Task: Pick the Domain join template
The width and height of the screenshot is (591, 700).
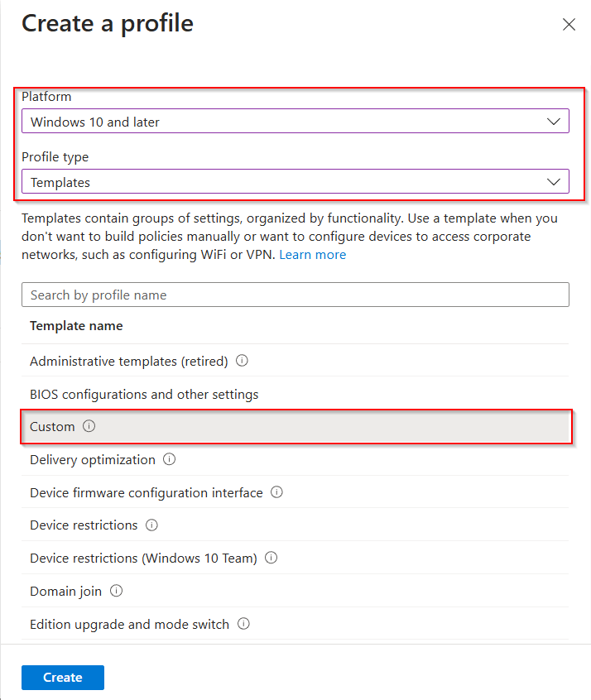Action: coord(65,591)
